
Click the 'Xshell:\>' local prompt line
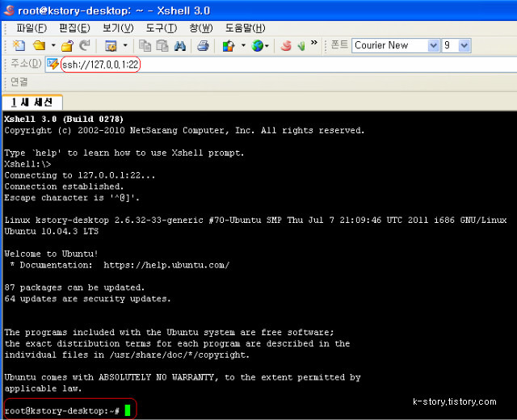pos(27,164)
